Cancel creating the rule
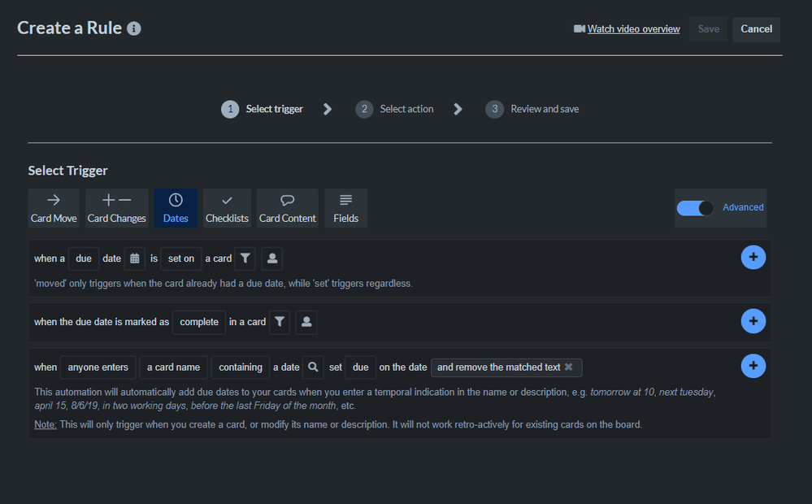Screen dimensions: 812x504 [x=755, y=28]
